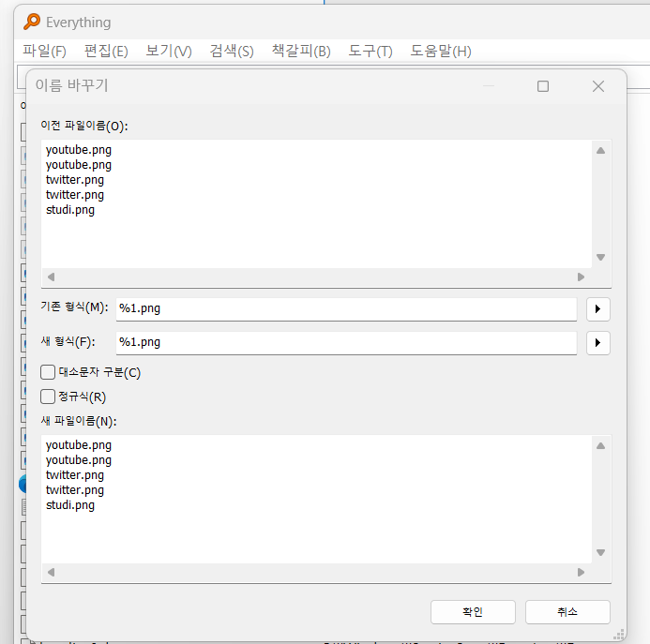Click second youtube.png in new filenames box
Screen dimensions: 650x644
click(79, 460)
